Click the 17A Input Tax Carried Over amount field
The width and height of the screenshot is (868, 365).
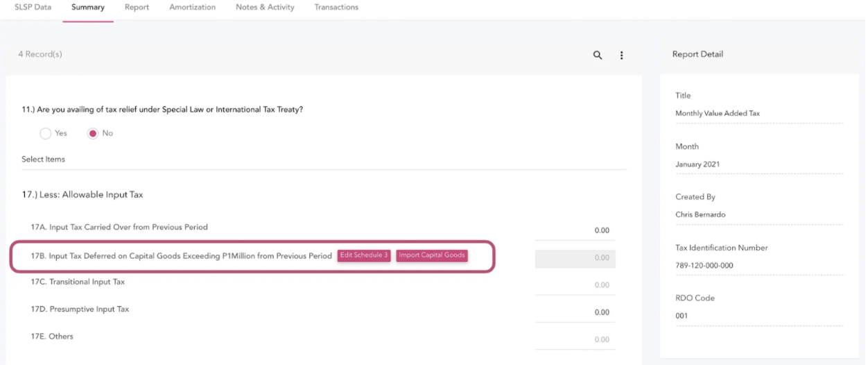[575, 230]
